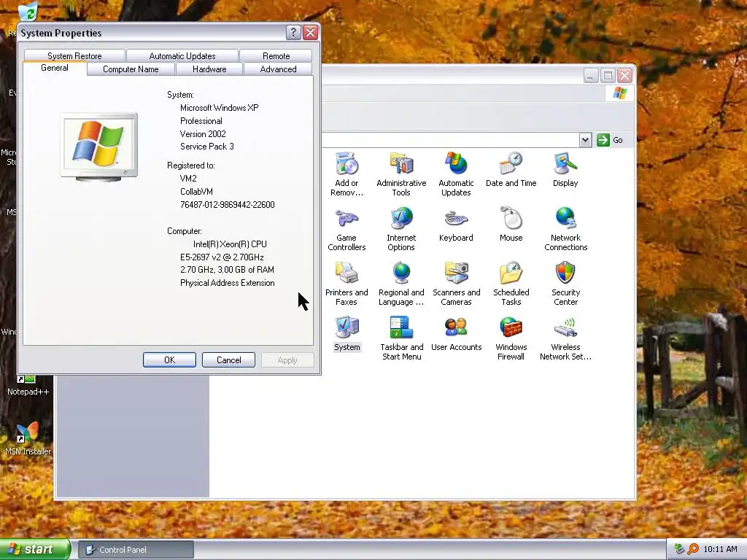
Task: Open the Start menu
Action: pos(35,549)
